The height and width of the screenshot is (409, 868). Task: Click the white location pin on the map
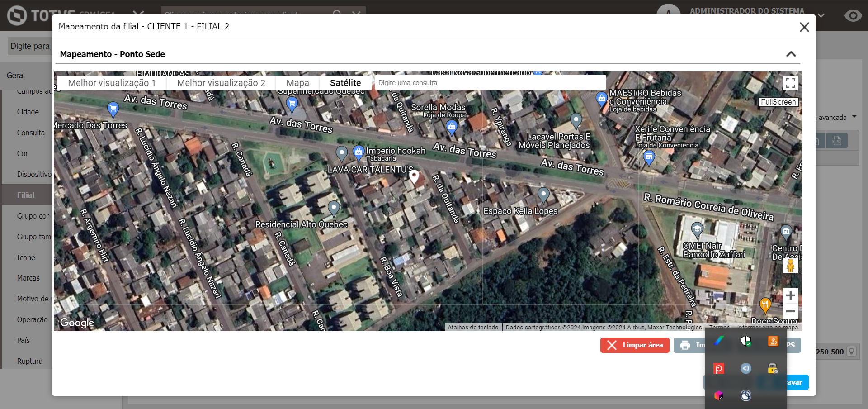pos(414,176)
